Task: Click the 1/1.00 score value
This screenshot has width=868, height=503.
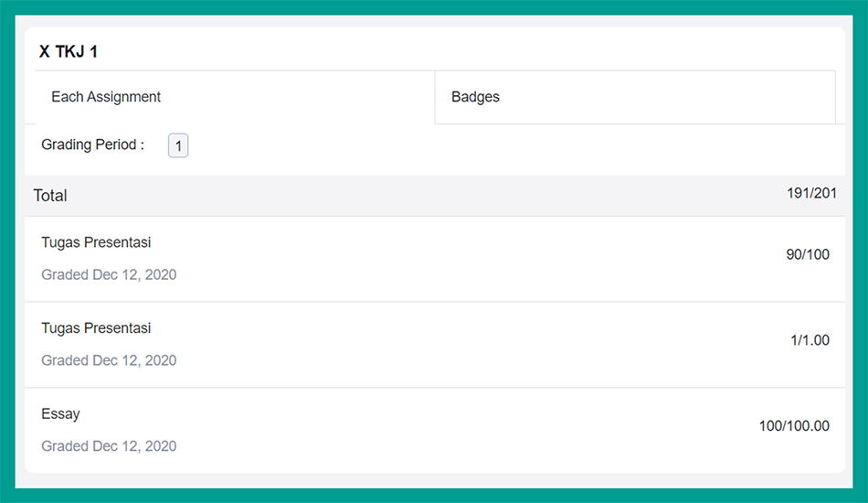Action: (810, 340)
